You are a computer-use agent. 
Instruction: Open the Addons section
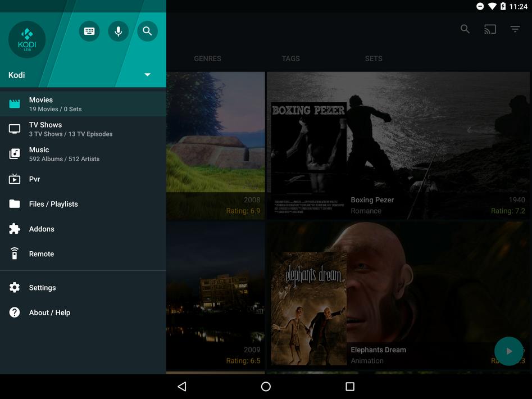83,229
